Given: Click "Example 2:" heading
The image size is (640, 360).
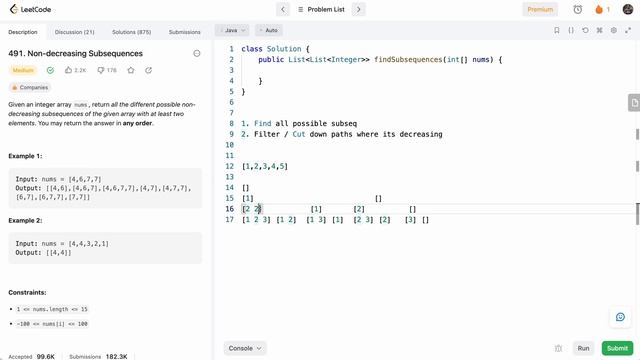Looking at the screenshot, I should (25, 220).
